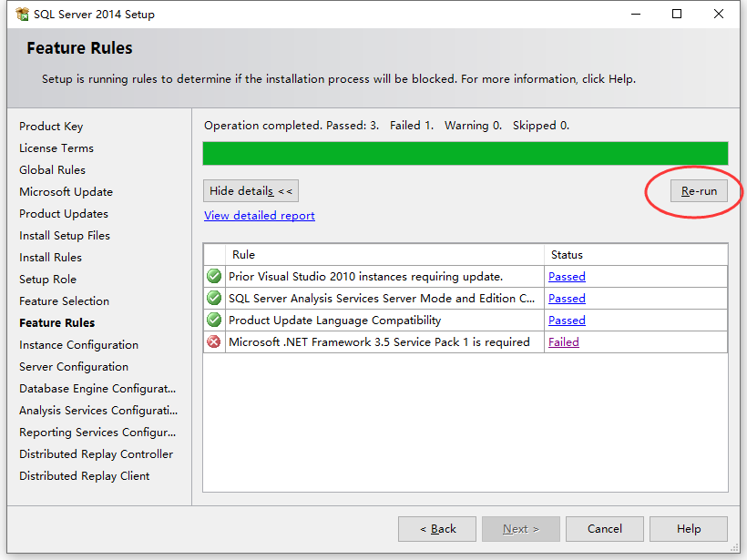The height and width of the screenshot is (560, 747).
Task: Open Passed status for Visual Studio 2010 rule
Action: click(x=567, y=277)
